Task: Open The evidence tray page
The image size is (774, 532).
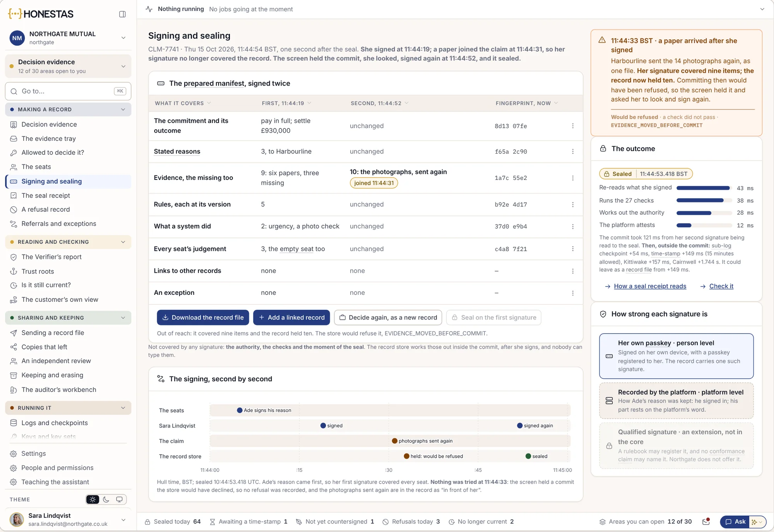Action: pos(68,139)
